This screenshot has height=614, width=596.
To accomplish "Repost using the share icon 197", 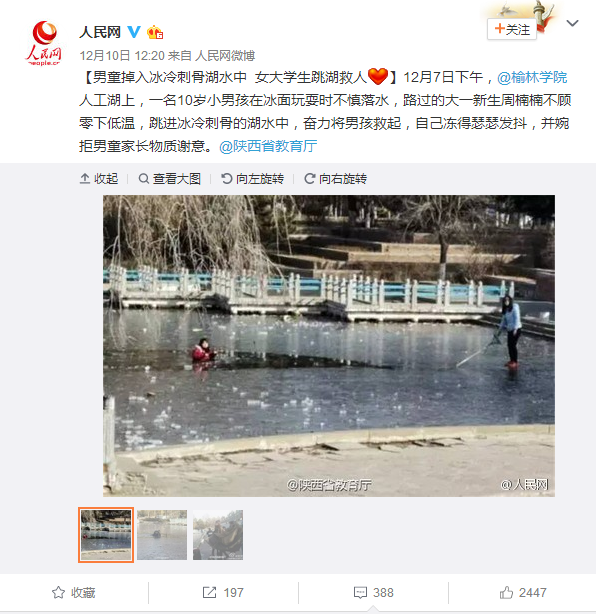I will (223, 592).
